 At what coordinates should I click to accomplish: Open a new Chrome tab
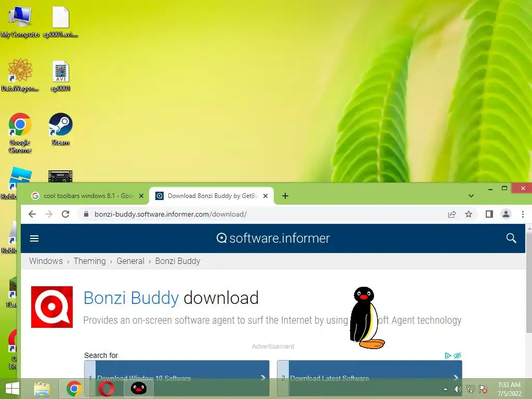(285, 196)
